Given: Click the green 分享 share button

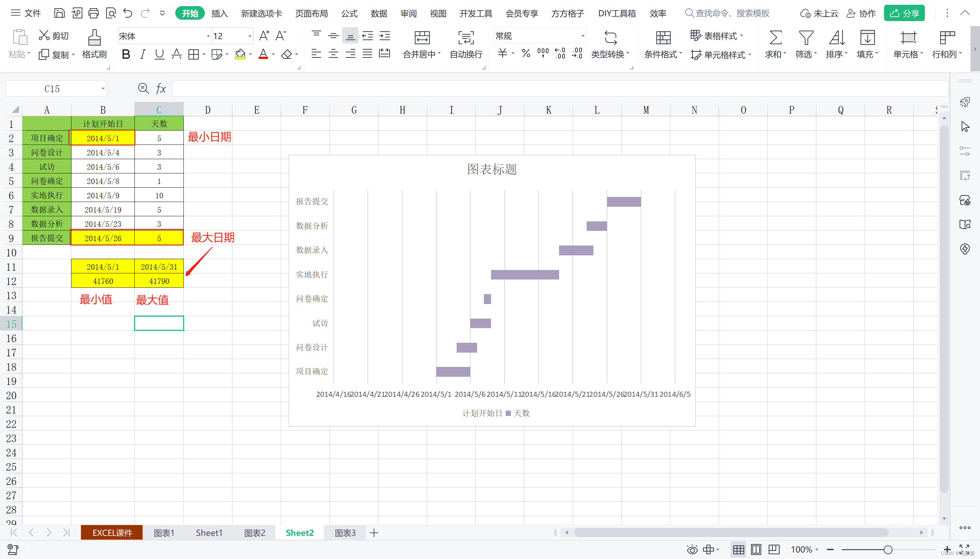Looking at the screenshot, I should tap(904, 14).
